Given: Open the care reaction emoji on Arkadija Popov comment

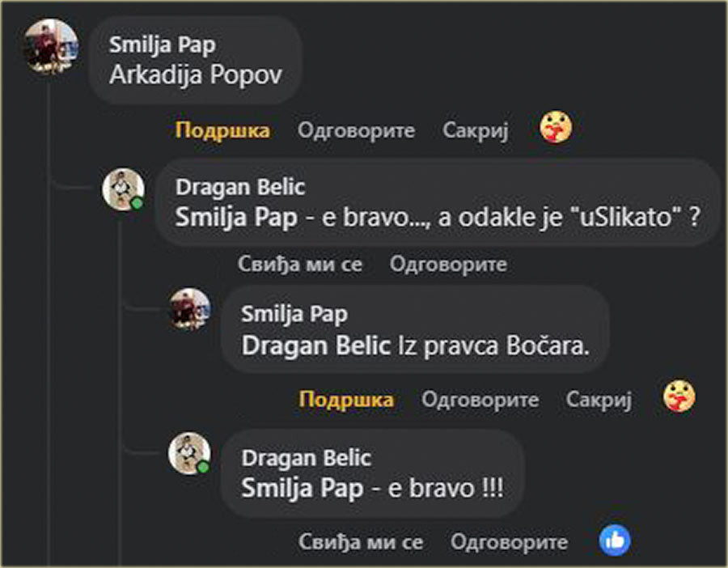Looking at the screenshot, I should pos(556,127).
